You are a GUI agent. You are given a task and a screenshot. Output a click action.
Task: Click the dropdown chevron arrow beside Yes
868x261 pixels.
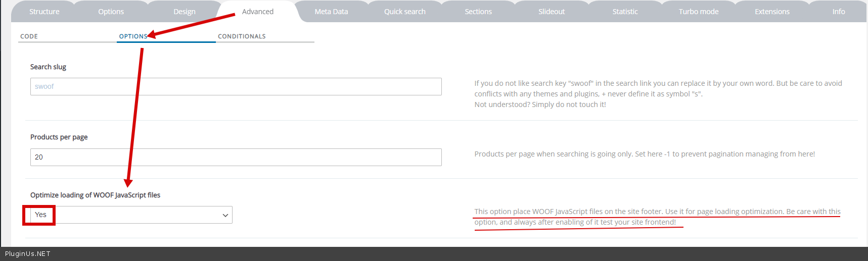225,216
